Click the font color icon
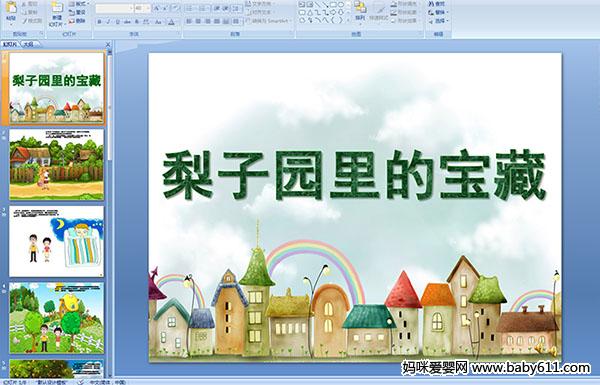This screenshot has height=385, width=600. [x=171, y=22]
